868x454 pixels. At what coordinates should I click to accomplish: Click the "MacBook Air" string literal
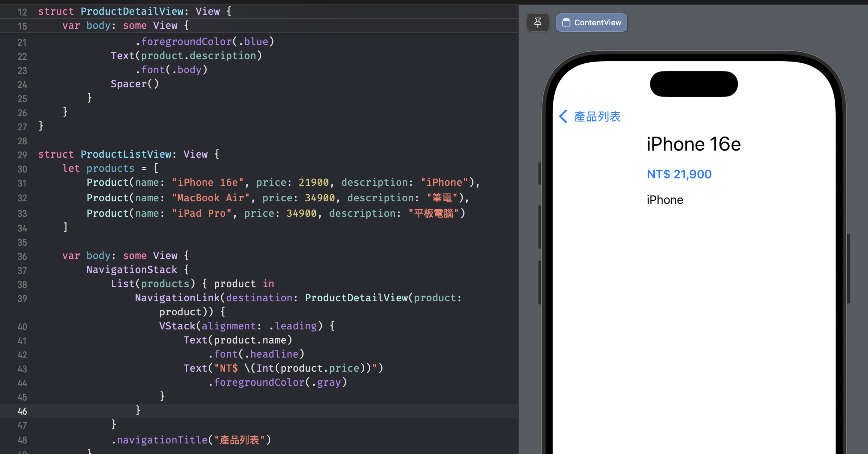(x=210, y=198)
